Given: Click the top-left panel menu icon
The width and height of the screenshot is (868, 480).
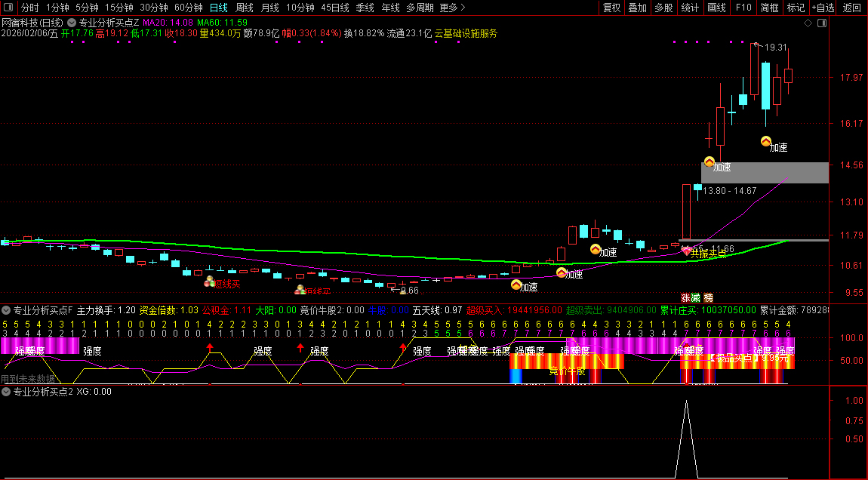Looking at the screenshot, I should pos(9,8).
